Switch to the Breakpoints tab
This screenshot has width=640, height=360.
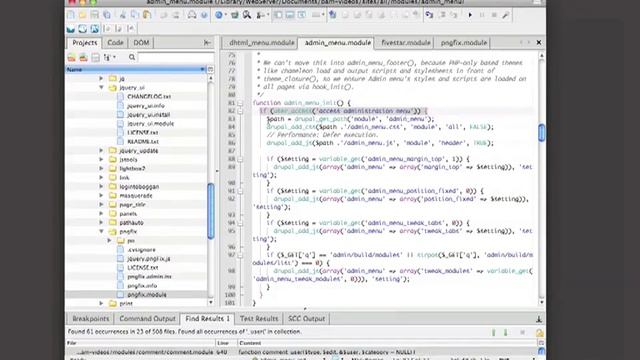91,318
